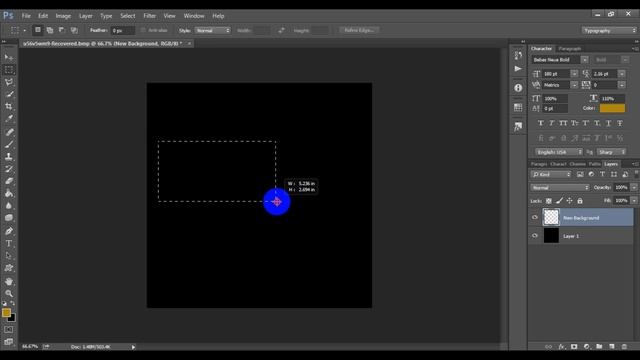Viewport: 640px width, 360px height.
Task: Select the Zoom tool
Action: tap(9, 293)
